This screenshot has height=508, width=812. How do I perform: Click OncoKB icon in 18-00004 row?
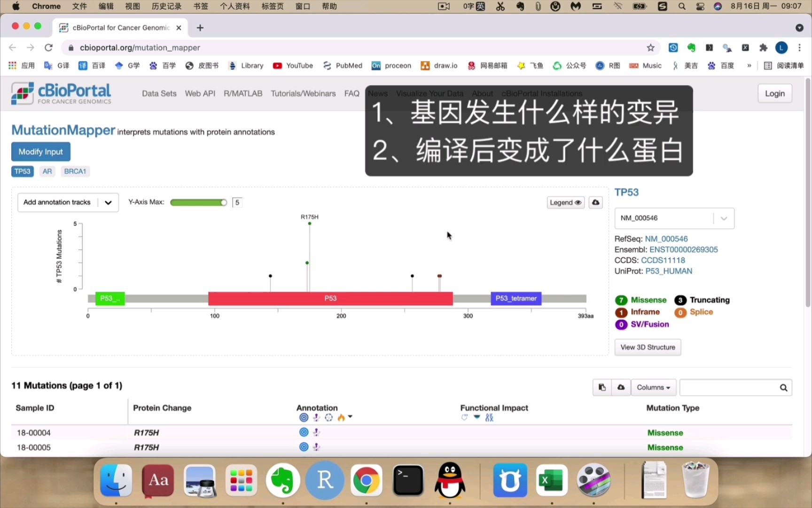coord(304,432)
